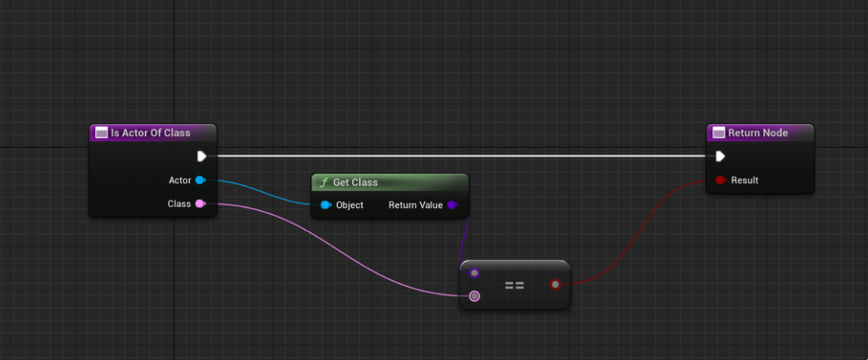This screenshot has width=868, height=360.
Task: Click the white execution wire between nodes
Action: pyautogui.click(x=452, y=156)
